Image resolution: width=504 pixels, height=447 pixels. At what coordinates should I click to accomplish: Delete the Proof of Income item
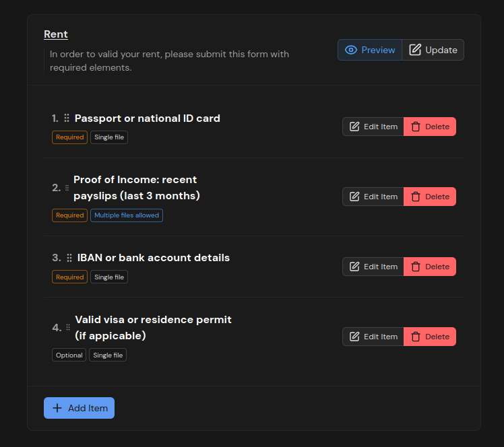click(430, 197)
